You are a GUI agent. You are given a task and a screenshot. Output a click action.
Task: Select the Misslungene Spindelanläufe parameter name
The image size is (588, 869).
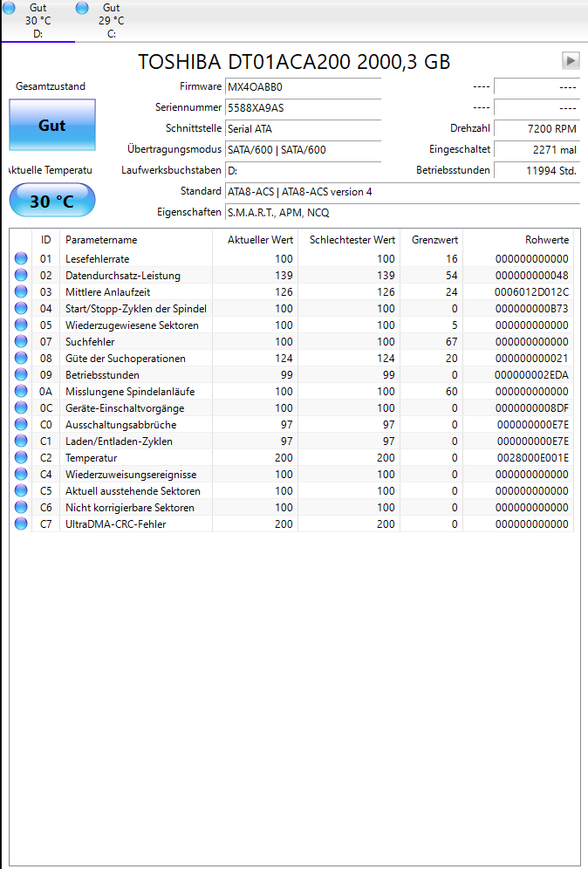click(x=130, y=392)
